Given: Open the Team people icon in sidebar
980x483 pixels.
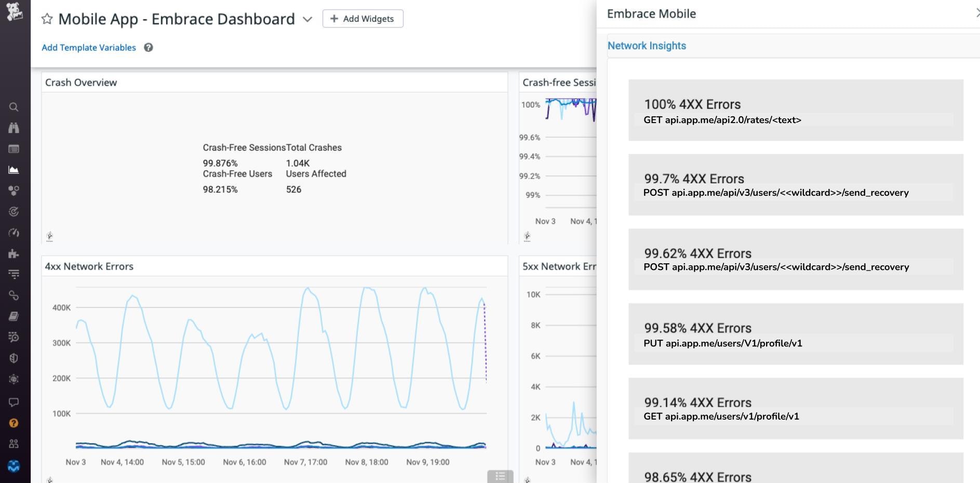Looking at the screenshot, I should click(14, 444).
